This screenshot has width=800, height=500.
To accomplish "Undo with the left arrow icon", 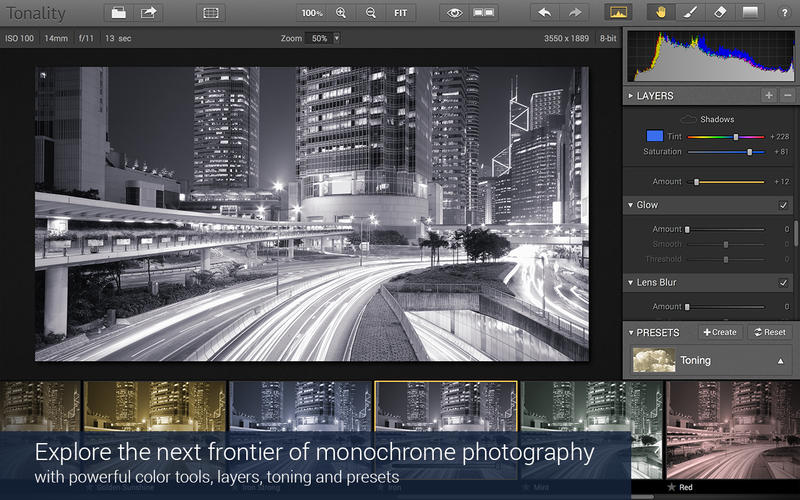I will [x=544, y=13].
